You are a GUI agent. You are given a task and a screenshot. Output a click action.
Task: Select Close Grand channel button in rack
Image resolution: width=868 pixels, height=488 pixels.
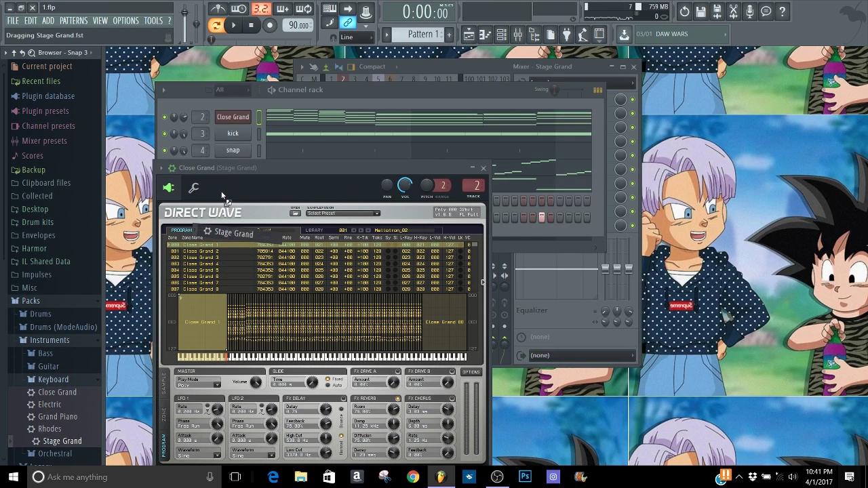pos(233,117)
